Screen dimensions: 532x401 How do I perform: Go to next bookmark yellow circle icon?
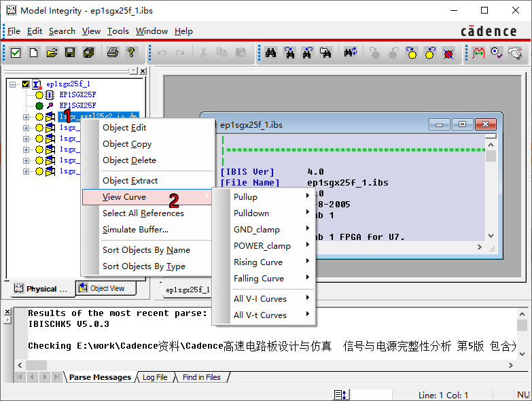(x=412, y=53)
